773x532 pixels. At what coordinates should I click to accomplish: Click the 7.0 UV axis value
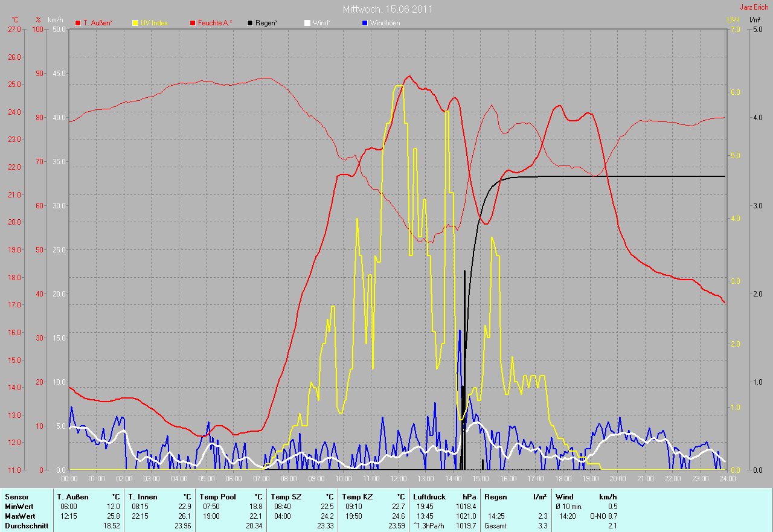[x=734, y=29]
